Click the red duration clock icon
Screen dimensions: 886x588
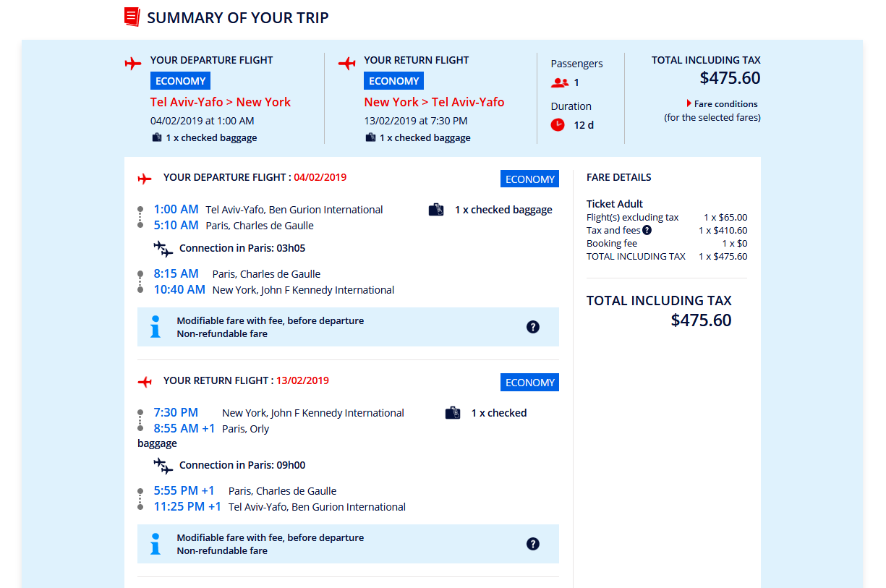pos(558,125)
